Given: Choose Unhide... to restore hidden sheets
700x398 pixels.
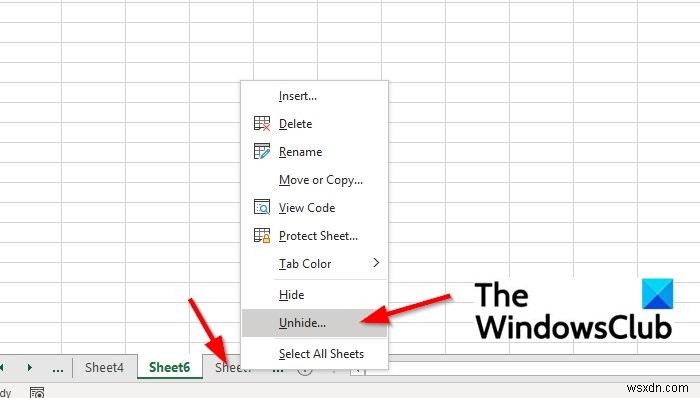Looking at the screenshot, I should 315,323.
